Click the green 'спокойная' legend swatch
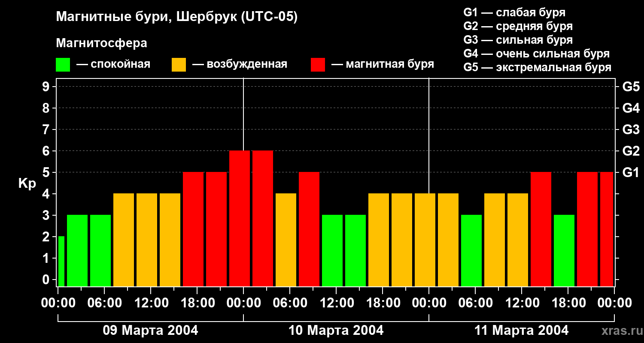This screenshot has width=644, height=343. [63, 65]
